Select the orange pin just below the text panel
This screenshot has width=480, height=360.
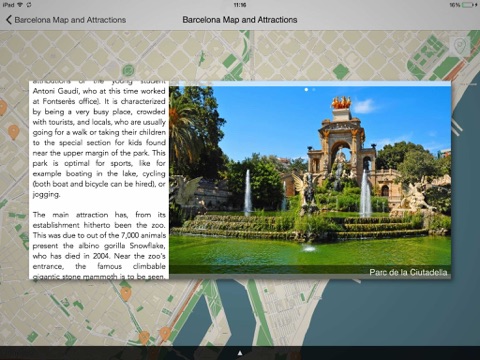pos(126,293)
